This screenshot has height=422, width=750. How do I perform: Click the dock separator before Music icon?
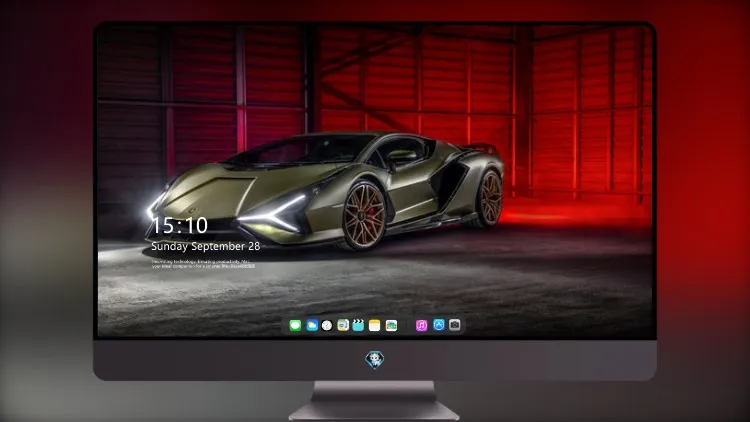[407, 325]
